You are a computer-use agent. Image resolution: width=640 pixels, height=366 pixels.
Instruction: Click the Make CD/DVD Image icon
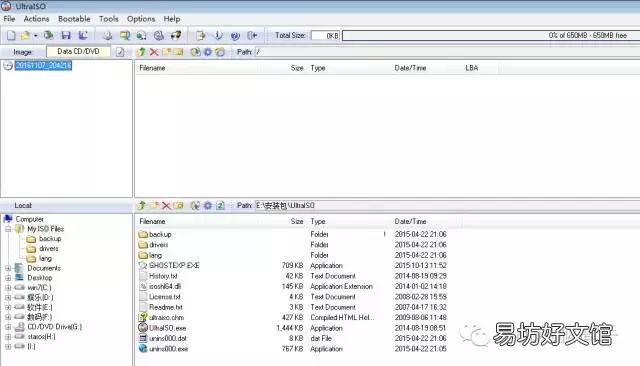[107, 35]
